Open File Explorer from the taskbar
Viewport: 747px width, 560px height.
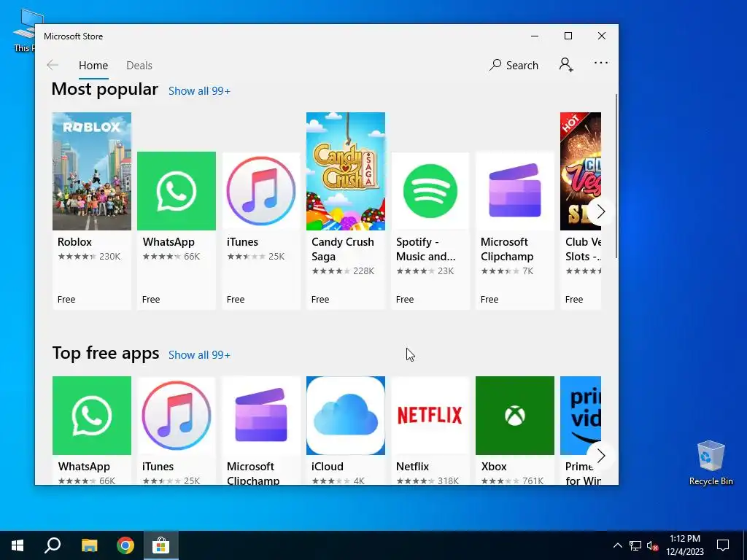click(89, 545)
